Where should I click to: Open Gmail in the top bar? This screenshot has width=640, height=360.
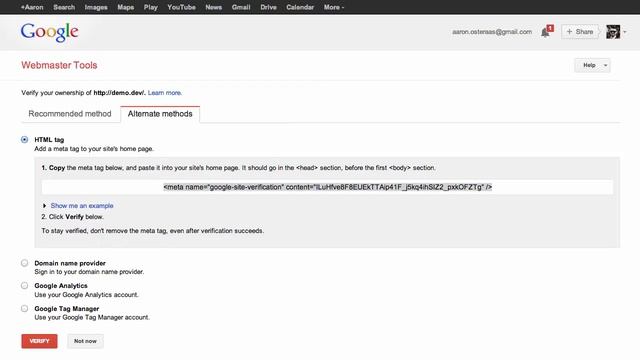coord(241,7)
